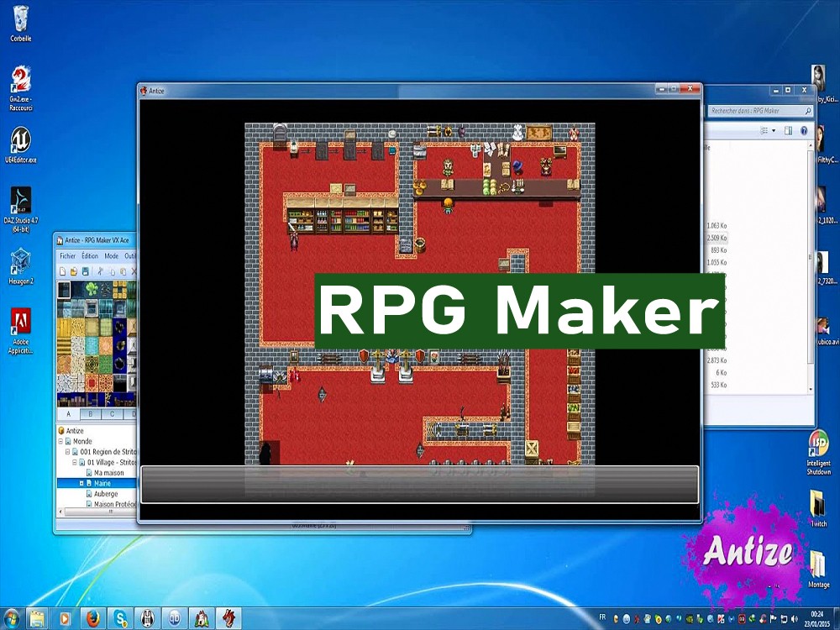Screen dimensions: 840x630
Task: Click the taskbar clock showing 00:24
Action: coord(816,619)
